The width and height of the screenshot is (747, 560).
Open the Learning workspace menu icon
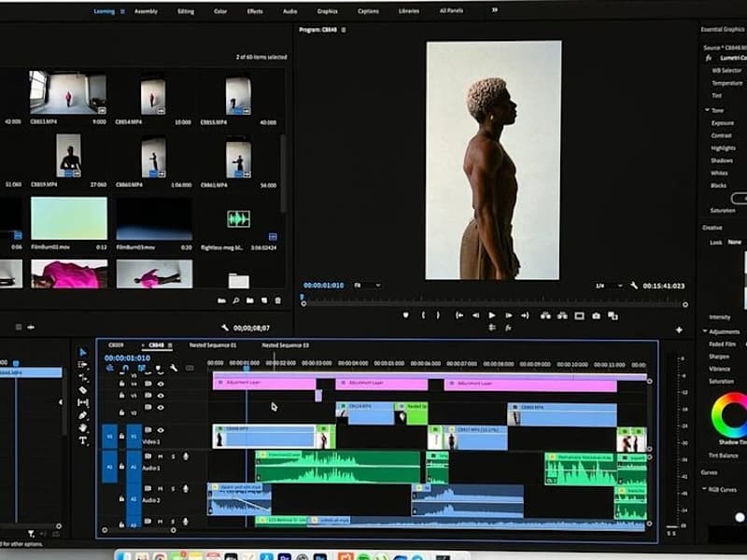122,11
